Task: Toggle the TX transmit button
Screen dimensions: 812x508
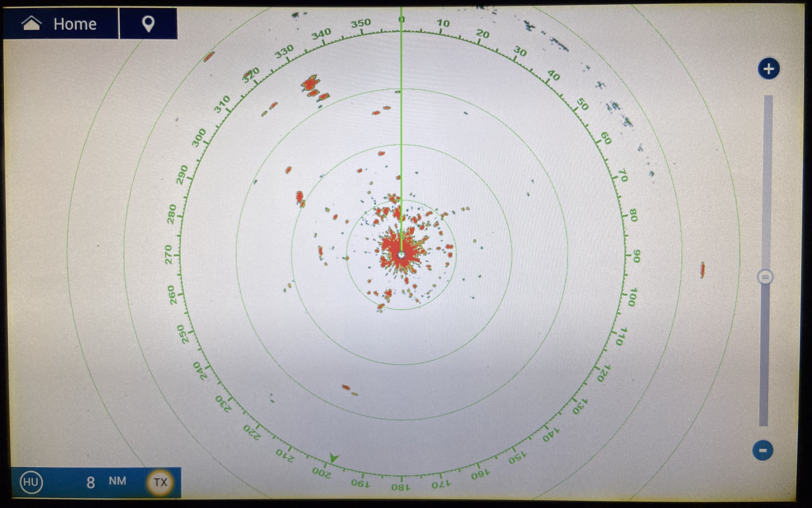Action: click(160, 482)
